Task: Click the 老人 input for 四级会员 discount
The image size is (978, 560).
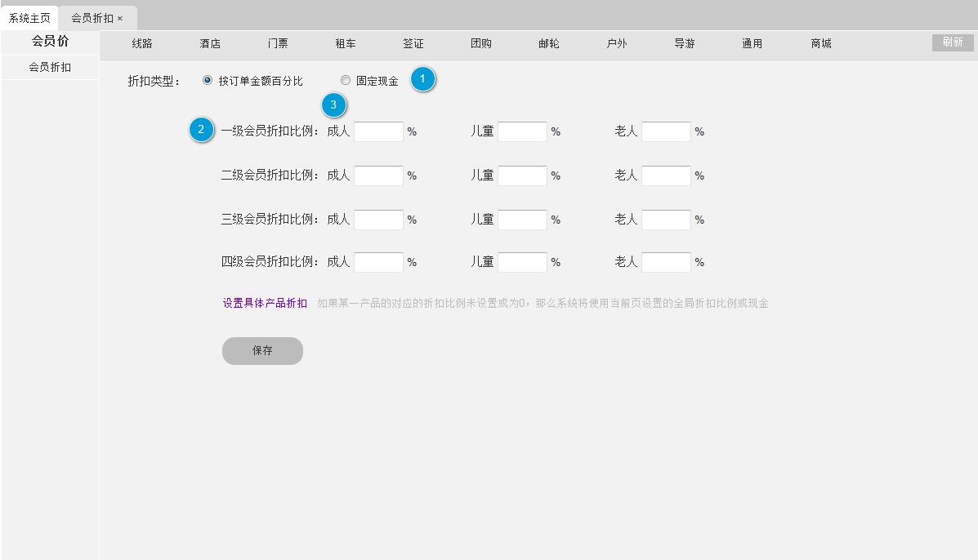Action: [663, 262]
